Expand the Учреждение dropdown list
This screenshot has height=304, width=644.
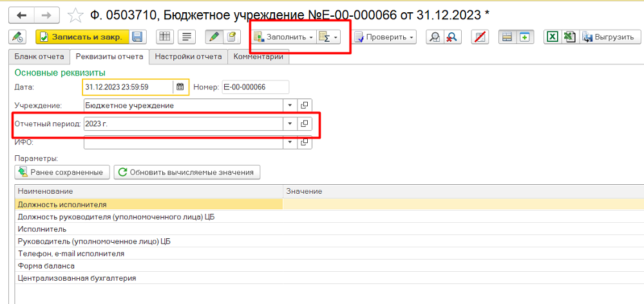(290, 105)
